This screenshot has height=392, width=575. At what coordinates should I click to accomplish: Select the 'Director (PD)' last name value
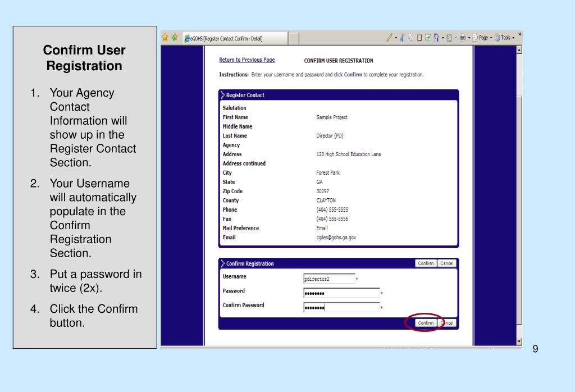tap(330, 136)
